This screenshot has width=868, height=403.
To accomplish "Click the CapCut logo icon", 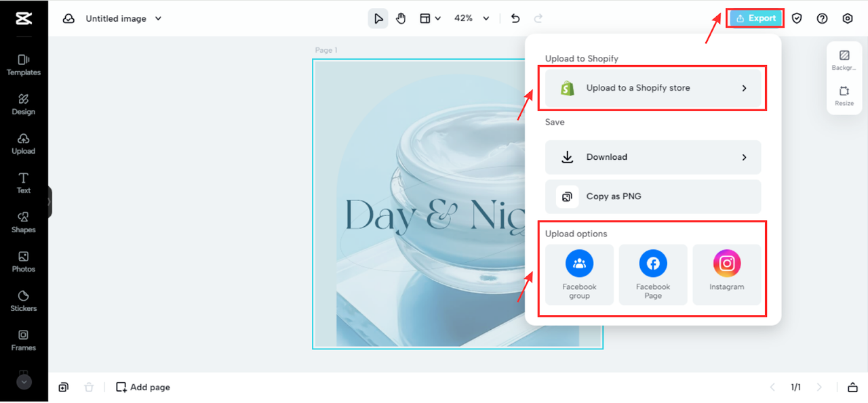I will [x=24, y=19].
